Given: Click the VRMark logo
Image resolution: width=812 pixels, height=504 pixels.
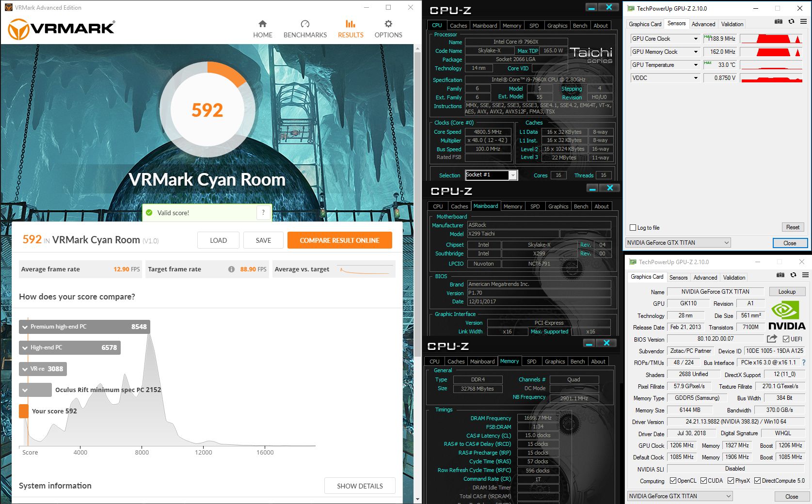Looking at the screenshot, I should click(x=62, y=29).
